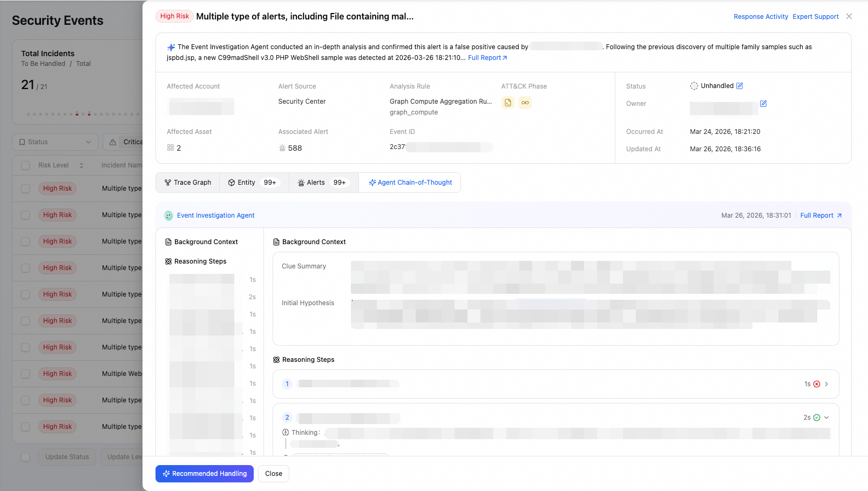The height and width of the screenshot is (491, 868).
Task: Click the Thinking brain icon in step 2
Action: coord(286,432)
